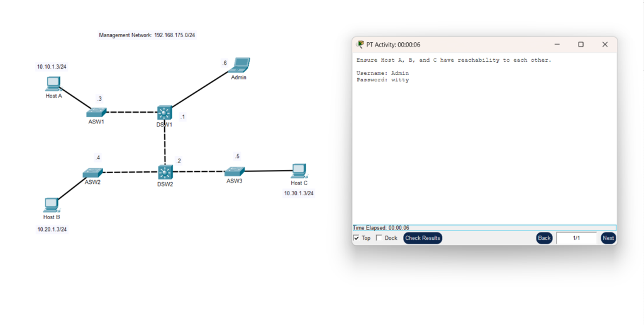The height and width of the screenshot is (325, 644).
Task: Select the ASW2 switch icon
Action: [92, 173]
